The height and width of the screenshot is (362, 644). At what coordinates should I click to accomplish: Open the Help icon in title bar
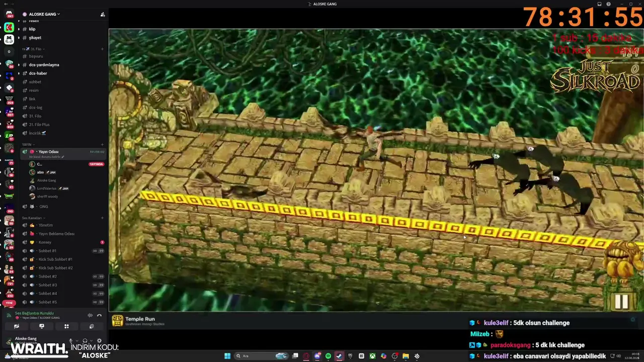[609, 4]
